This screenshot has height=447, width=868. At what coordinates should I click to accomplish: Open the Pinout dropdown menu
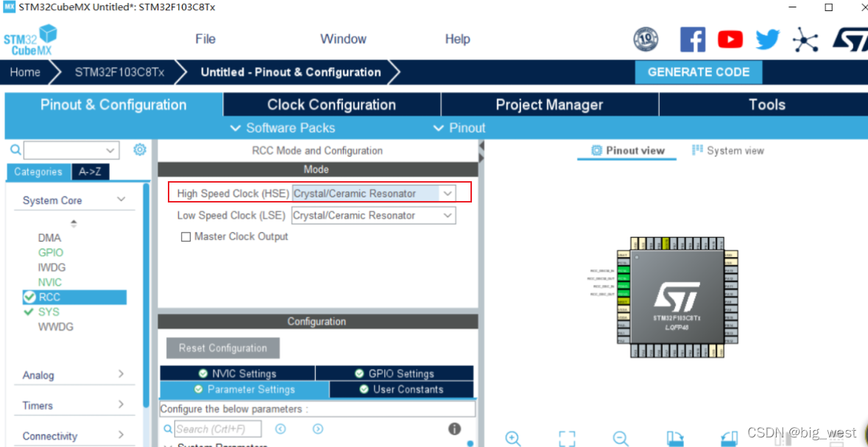point(459,128)
